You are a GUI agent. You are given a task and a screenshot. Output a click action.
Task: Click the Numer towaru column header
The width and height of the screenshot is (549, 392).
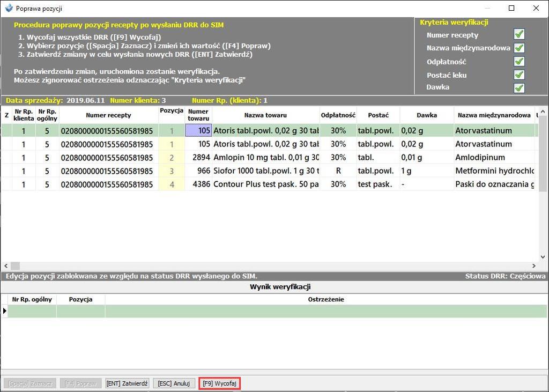(198, 115)
